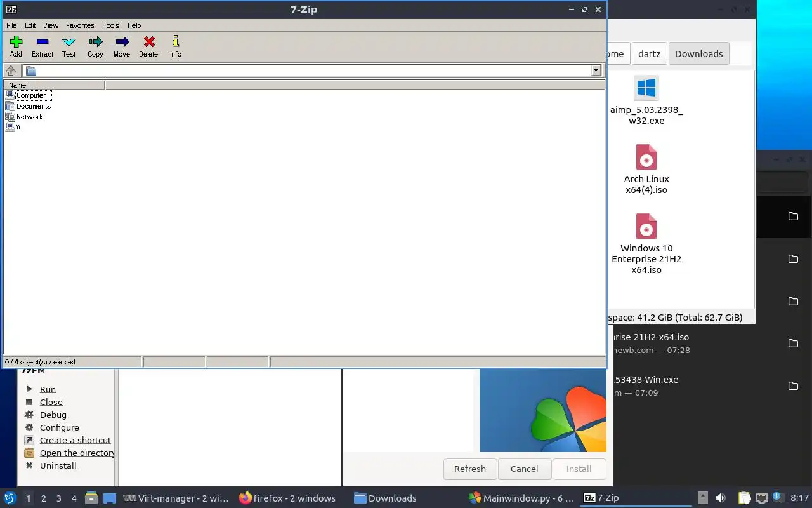The width and height of the screenshot is (812, 508).
Task: Click Create a shortcut in the side panel
Action: (75, 440)
